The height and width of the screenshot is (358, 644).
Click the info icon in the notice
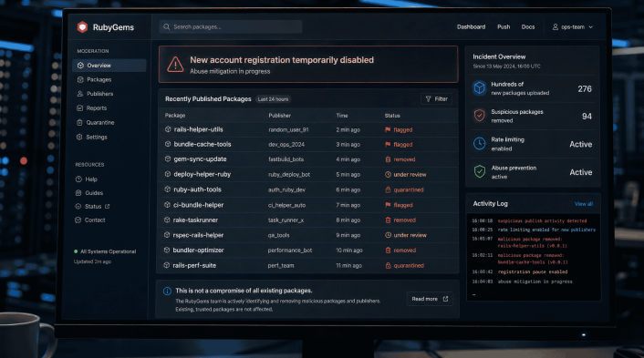(x=167, y=292)
